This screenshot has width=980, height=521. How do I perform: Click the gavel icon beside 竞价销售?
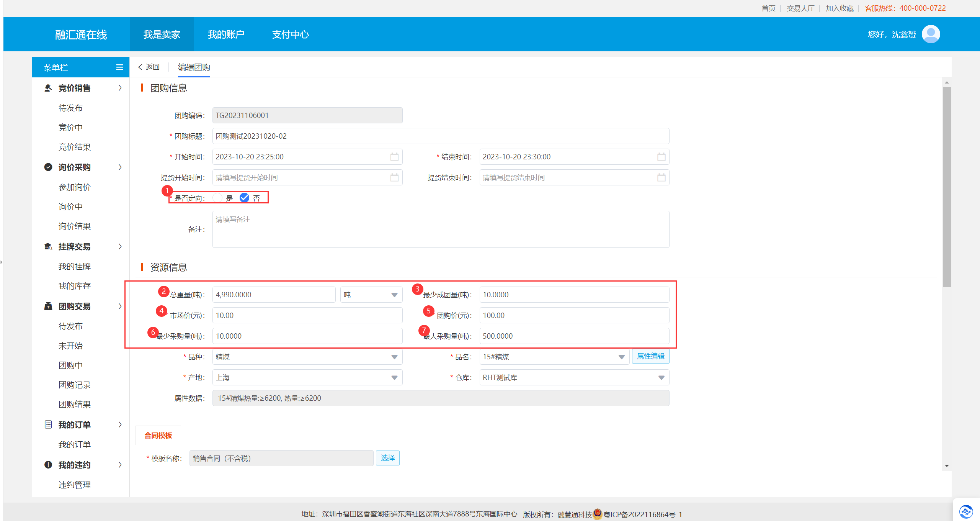(x=48, y=88)
